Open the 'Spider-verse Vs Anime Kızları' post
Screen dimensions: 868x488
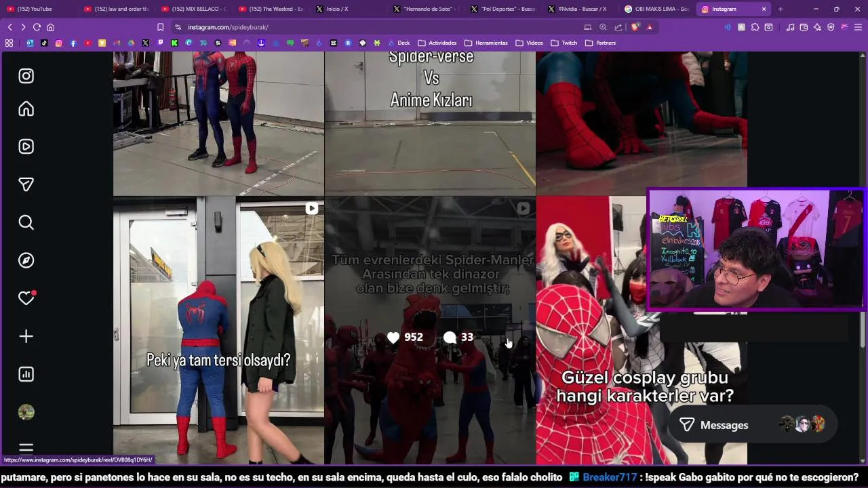click(430, 123)
